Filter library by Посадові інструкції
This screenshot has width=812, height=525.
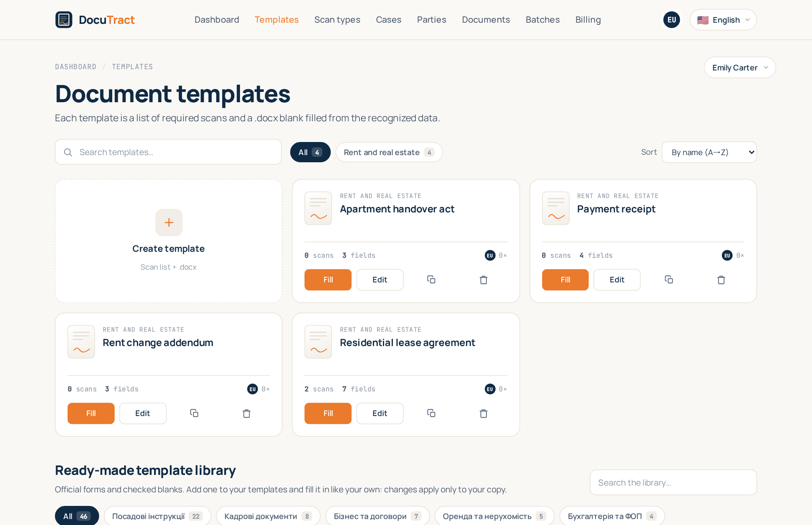tap(158, 516)
